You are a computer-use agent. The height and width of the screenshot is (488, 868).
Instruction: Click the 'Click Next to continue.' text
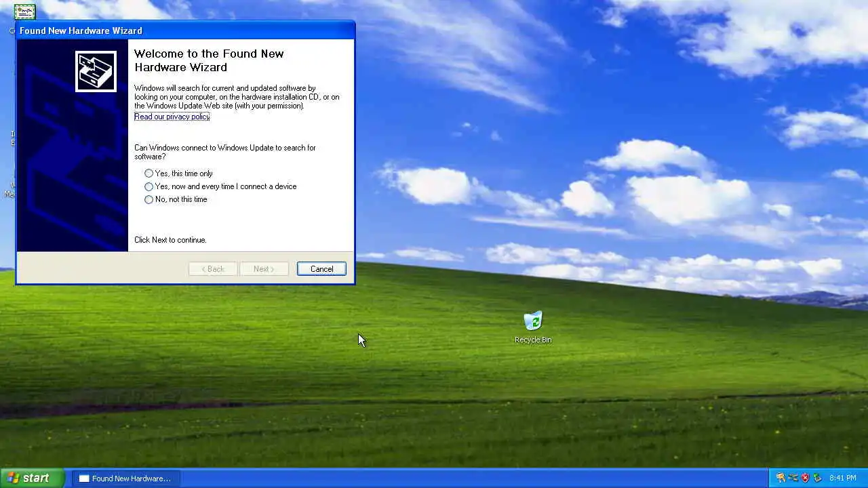[170, 240]
